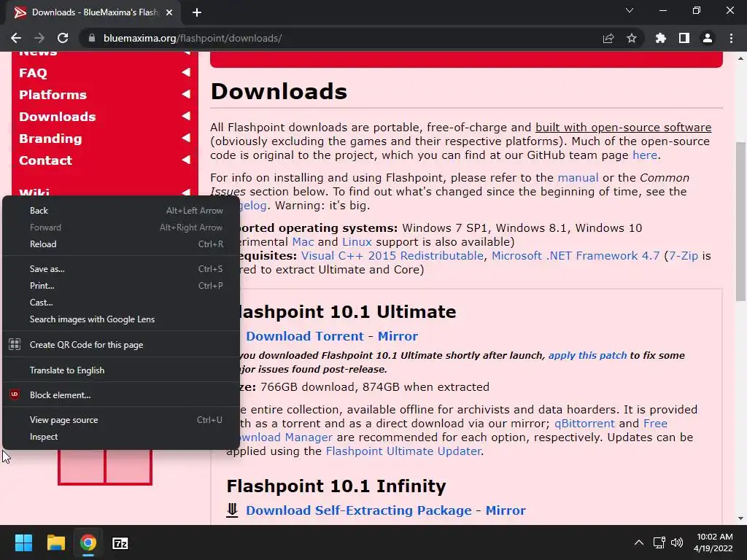Open the 7-Zip link
747x560 pixels.
click(683, 256)
